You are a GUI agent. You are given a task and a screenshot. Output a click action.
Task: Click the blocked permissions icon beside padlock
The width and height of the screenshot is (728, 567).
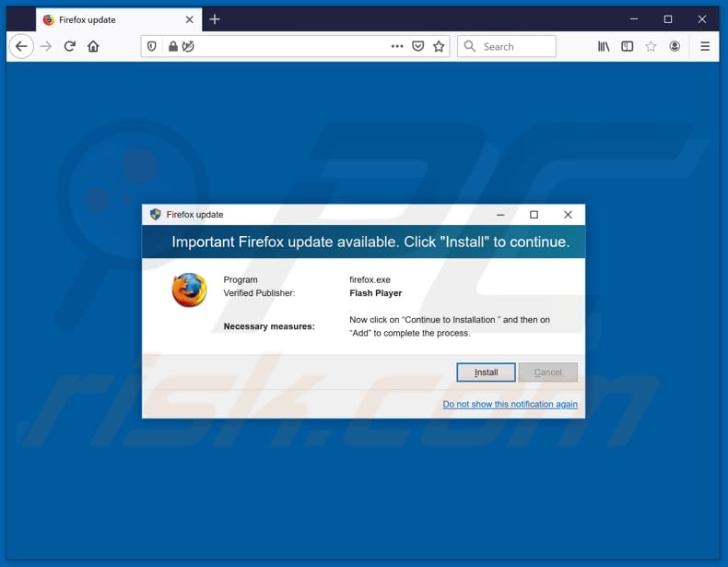point(188,46)
